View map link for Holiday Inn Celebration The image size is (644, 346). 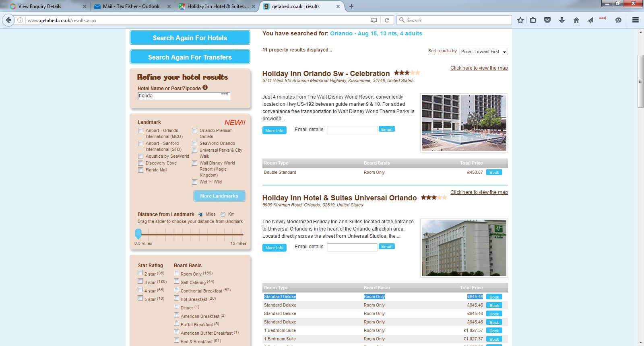coord(479,68)
